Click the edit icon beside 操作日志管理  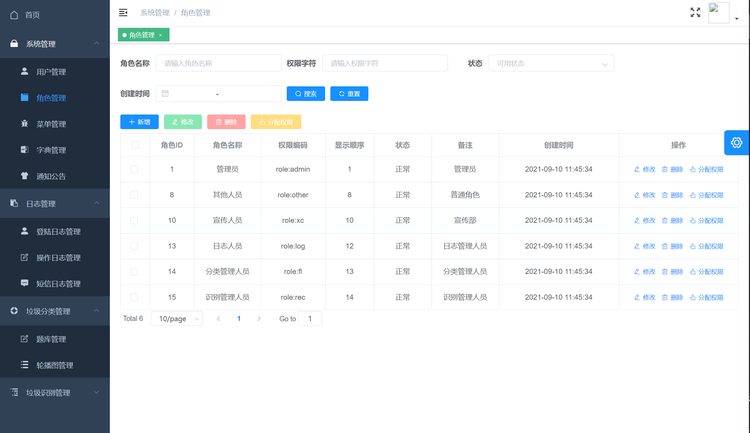tap(24, 257)
